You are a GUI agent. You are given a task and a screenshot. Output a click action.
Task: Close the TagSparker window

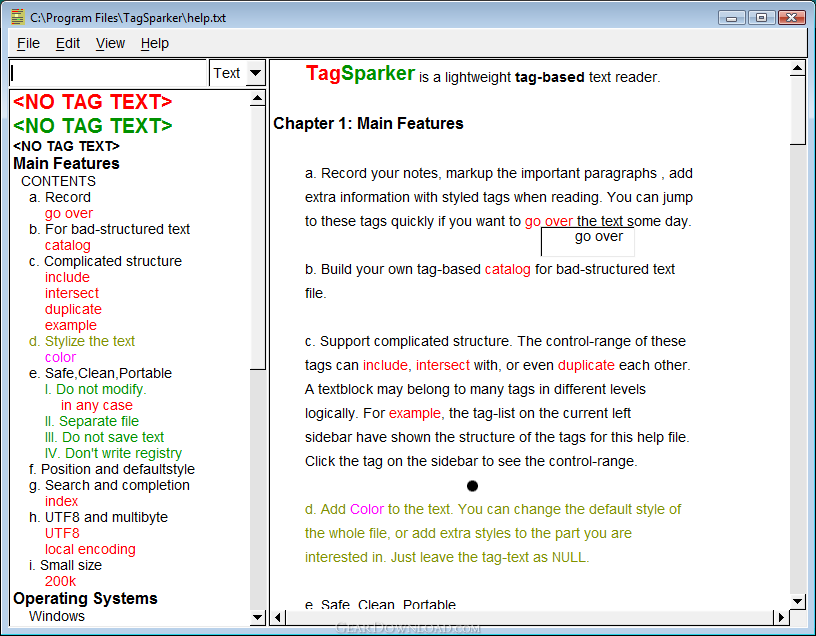(792, 18)
